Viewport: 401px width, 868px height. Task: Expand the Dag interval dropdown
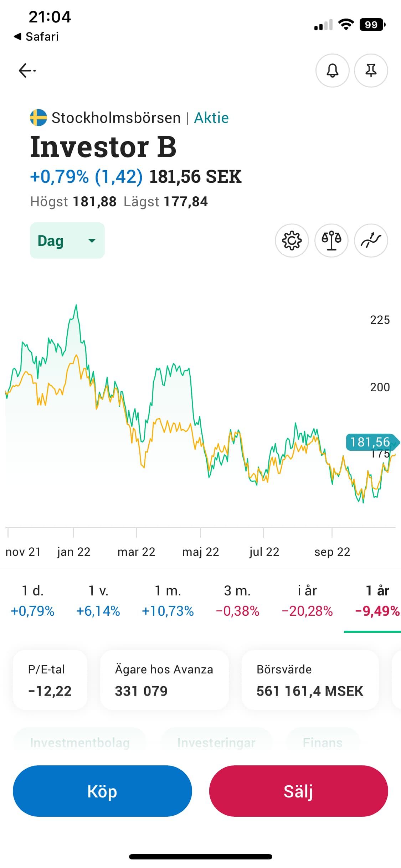point(67,241)
